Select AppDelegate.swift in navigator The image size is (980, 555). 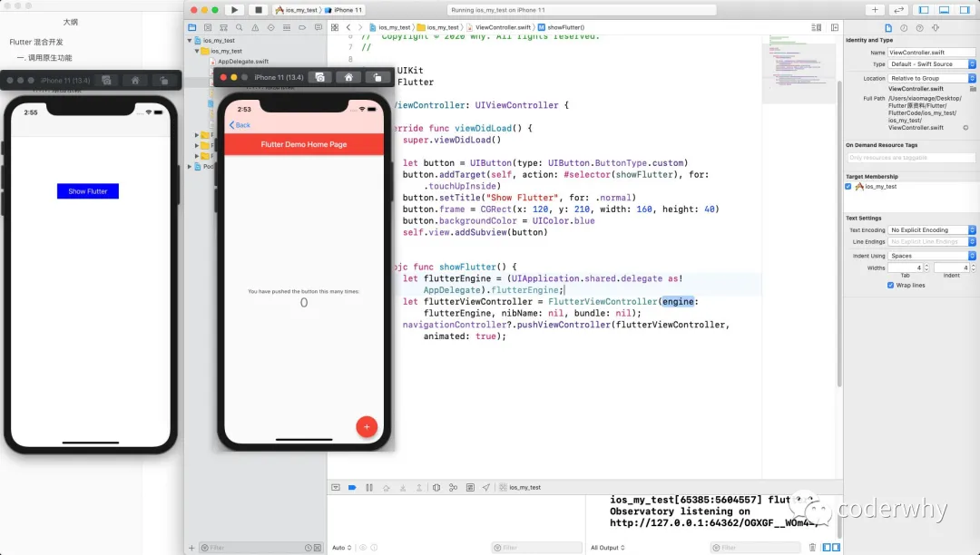coord(243,62)
